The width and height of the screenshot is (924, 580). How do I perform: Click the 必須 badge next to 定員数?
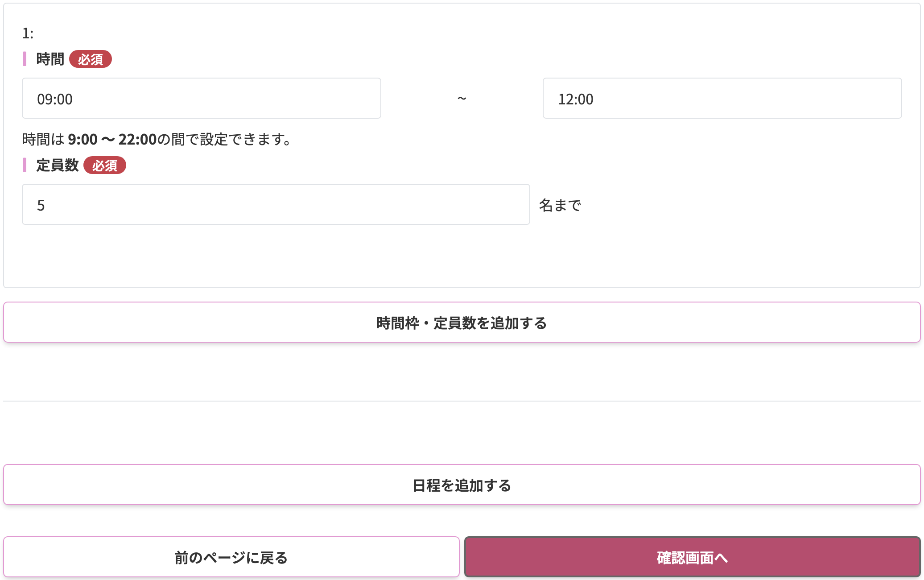tap(105, 165)
